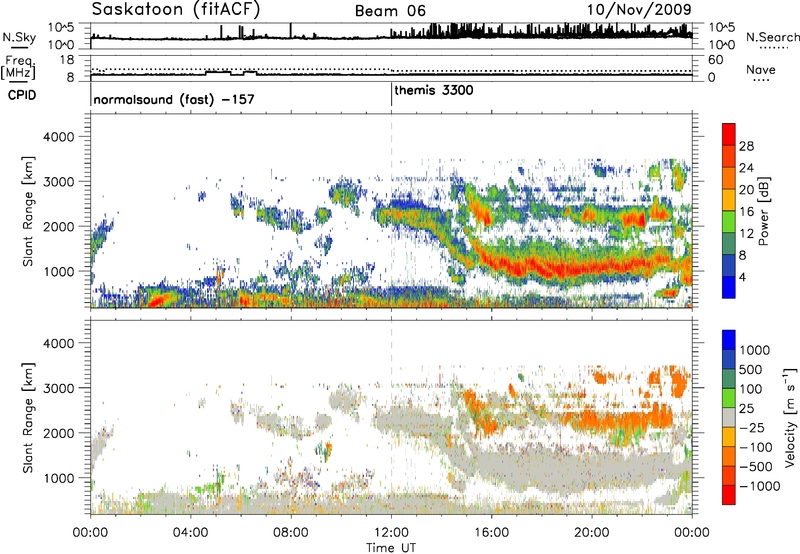Screen dimensions: 800x554
Task: Click the "24" label on Power color bar
Action: tap(746, 168)
